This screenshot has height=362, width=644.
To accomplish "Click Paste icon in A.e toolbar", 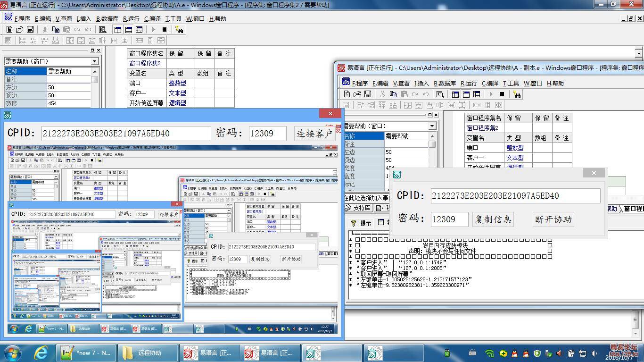I will 66,29.
